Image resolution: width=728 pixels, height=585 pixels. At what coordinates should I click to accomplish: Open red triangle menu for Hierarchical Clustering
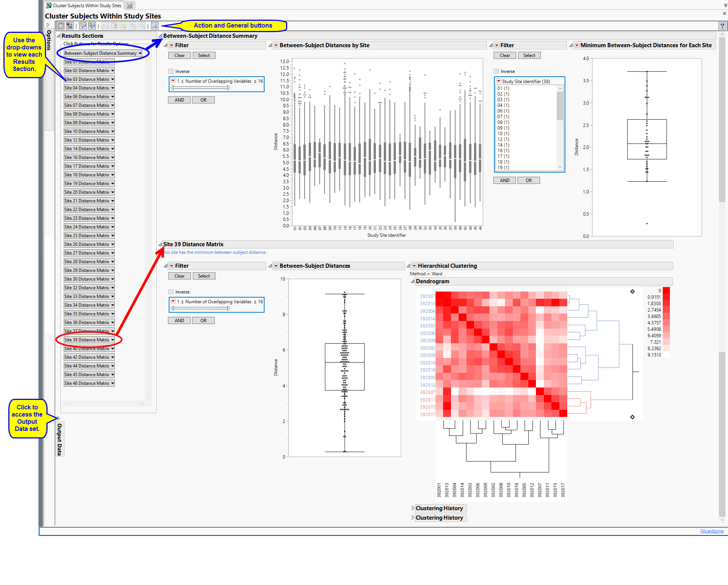coord(414,266)
